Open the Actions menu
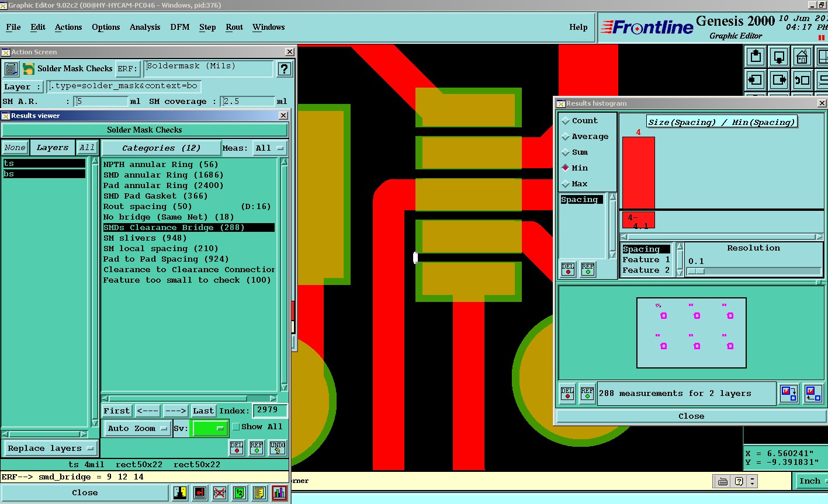Image resolution: width=828 pixels, height=504 pixels. (x=68, y=27)
